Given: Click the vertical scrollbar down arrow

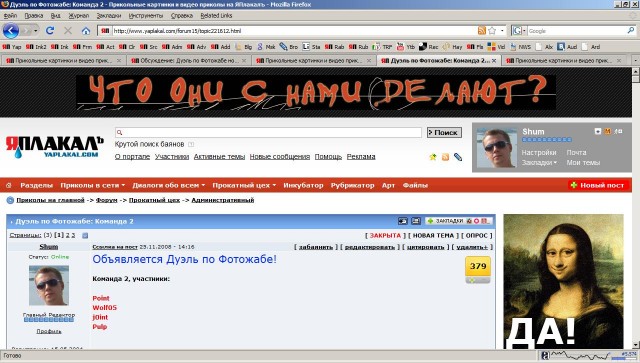Looking at the screenshot, I should (636, 345).
